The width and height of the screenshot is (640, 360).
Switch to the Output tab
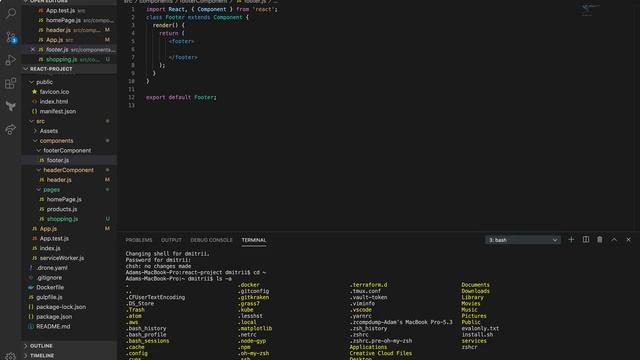(x=171, y=240)
